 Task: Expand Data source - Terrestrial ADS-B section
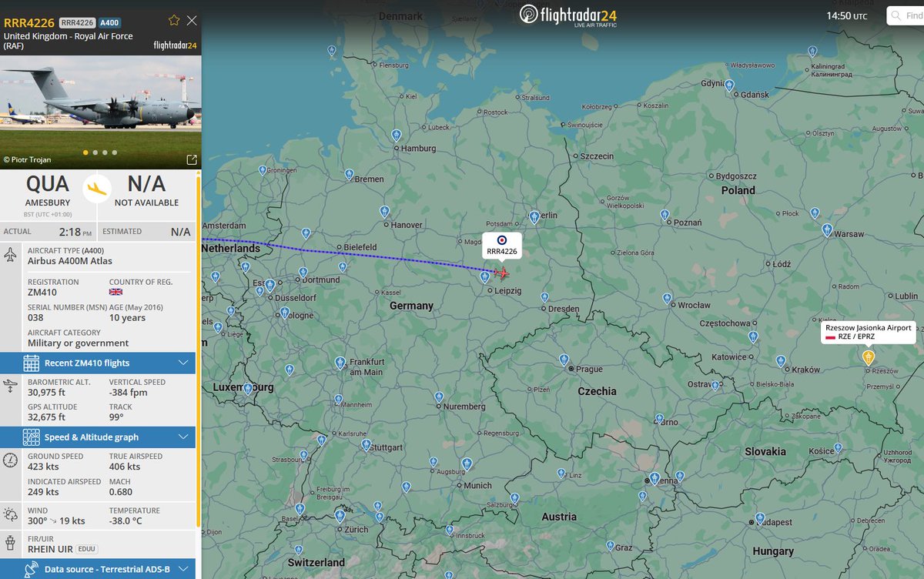click(x=98, y=569)
